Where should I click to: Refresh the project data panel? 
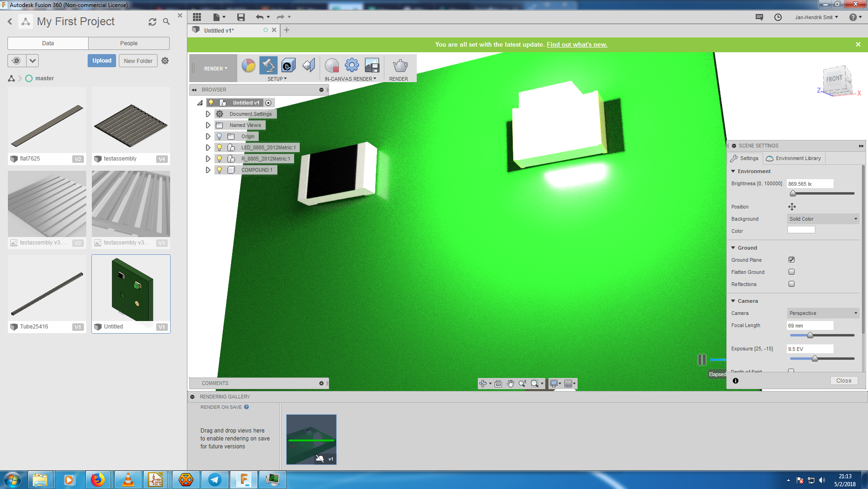[152, 22]
